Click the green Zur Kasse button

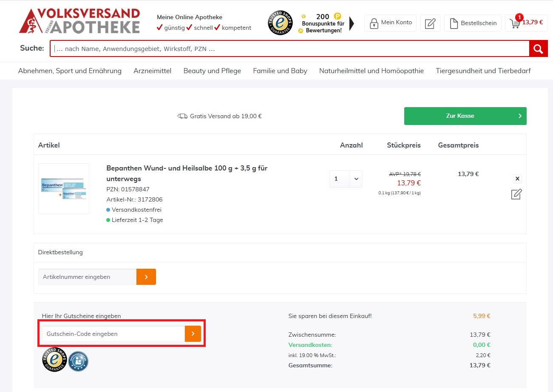(465, 116)
